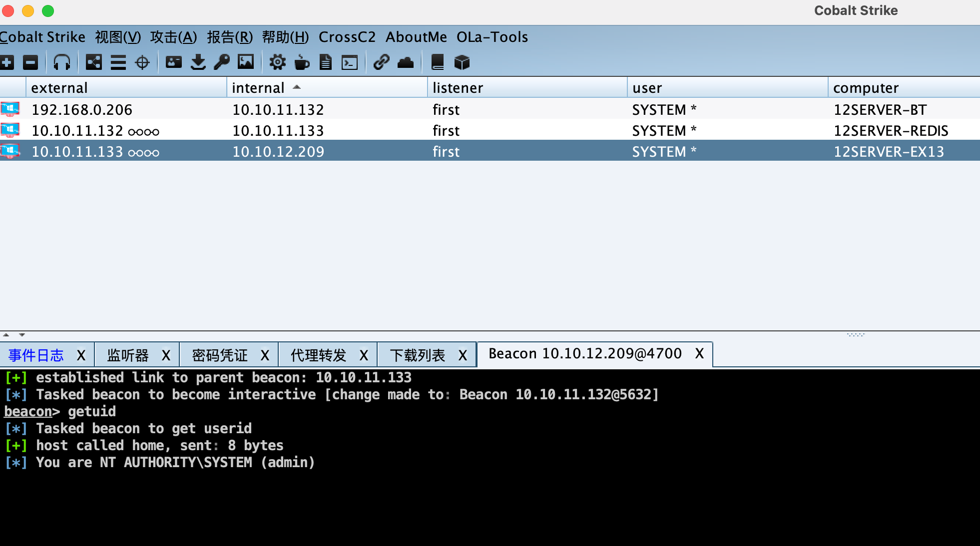Click the Screenshots picture icon
Viewport: 980px width, 546px height.
tap(246, 62)
